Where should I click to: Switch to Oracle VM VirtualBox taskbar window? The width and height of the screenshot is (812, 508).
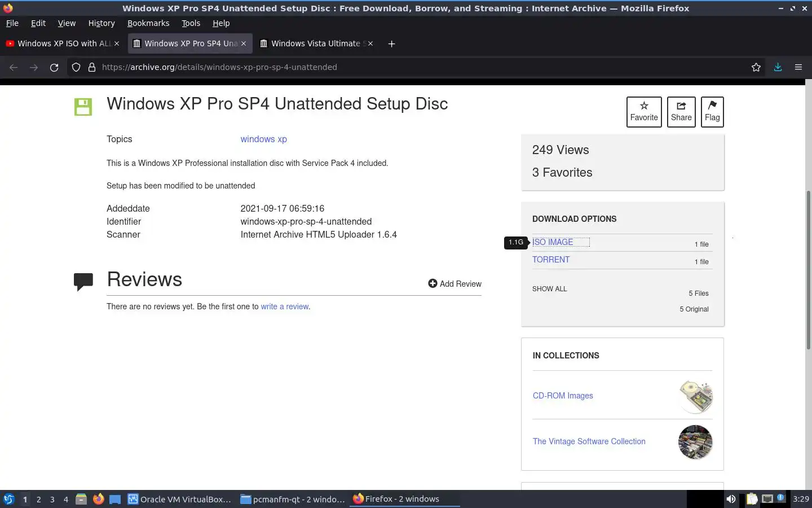(x=179, y=499)
